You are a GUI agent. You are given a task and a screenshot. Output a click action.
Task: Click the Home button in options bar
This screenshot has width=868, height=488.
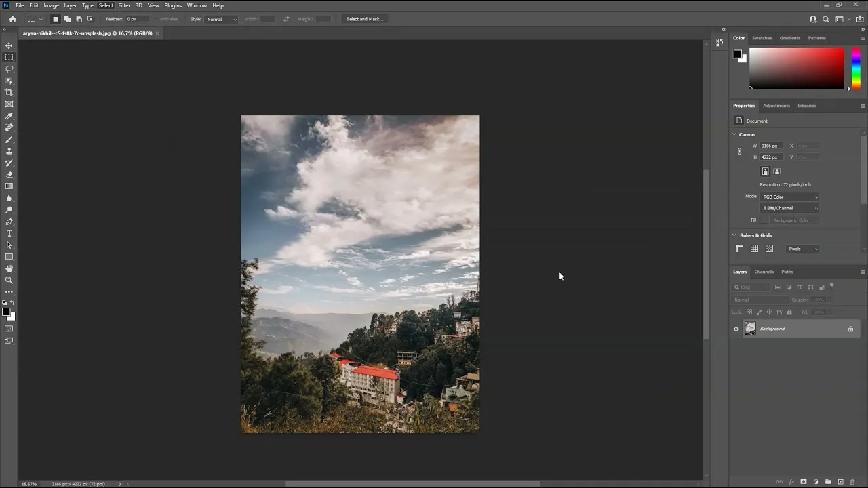12,19
